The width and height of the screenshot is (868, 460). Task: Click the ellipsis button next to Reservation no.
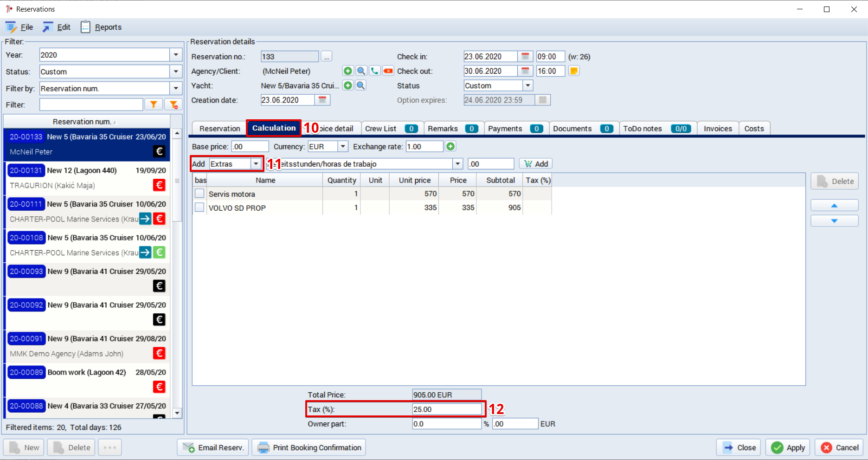click(327, 57)
